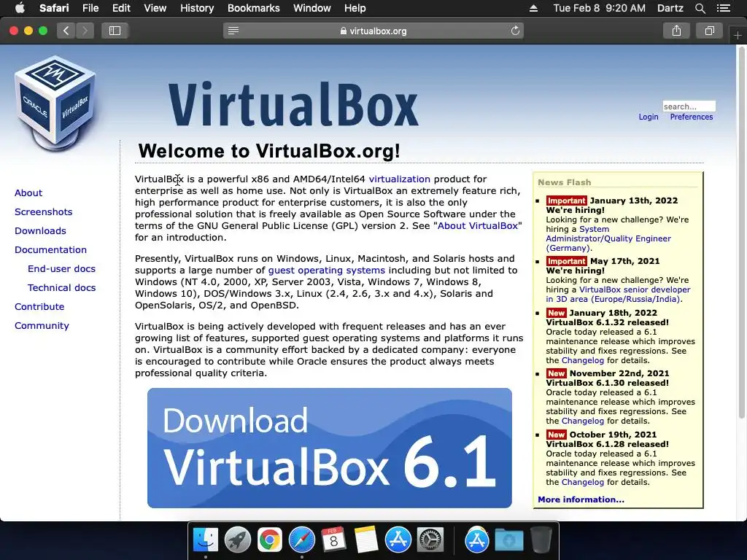The height and width of the screenshot is (560, 747).
Task: Open the Documentation sidebar link
Action: tap(50, 250)
